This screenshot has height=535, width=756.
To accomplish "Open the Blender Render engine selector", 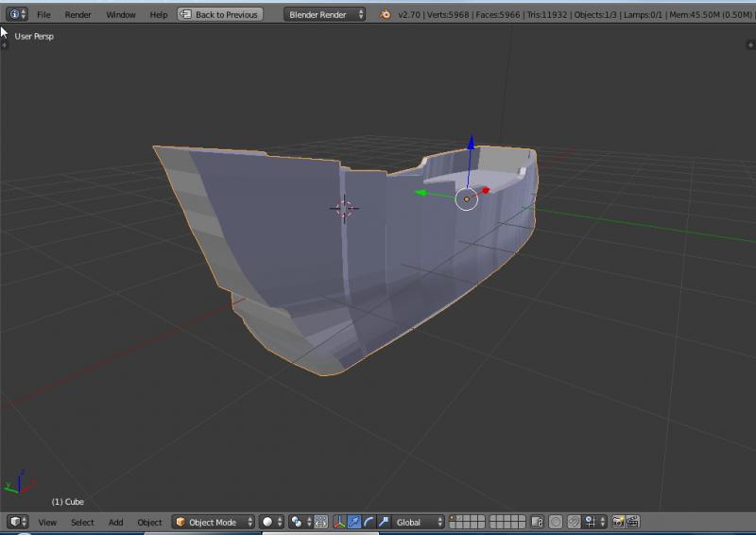I will [x=325, y=14].
